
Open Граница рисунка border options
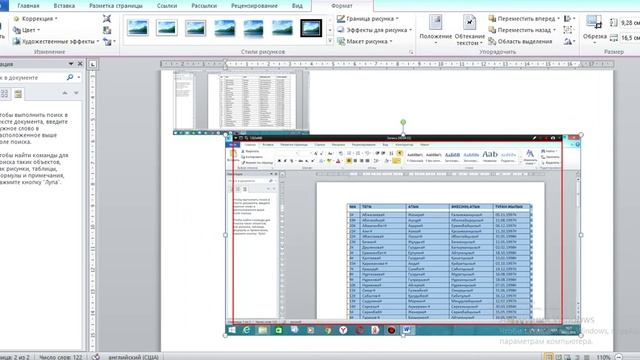click(x=368, y=19)
